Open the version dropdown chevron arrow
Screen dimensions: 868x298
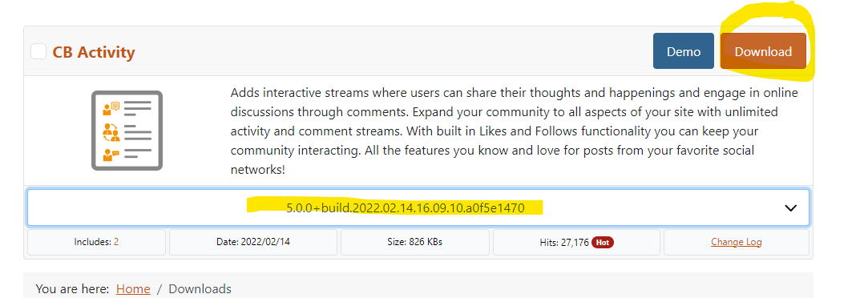click(x=791, y=208)
